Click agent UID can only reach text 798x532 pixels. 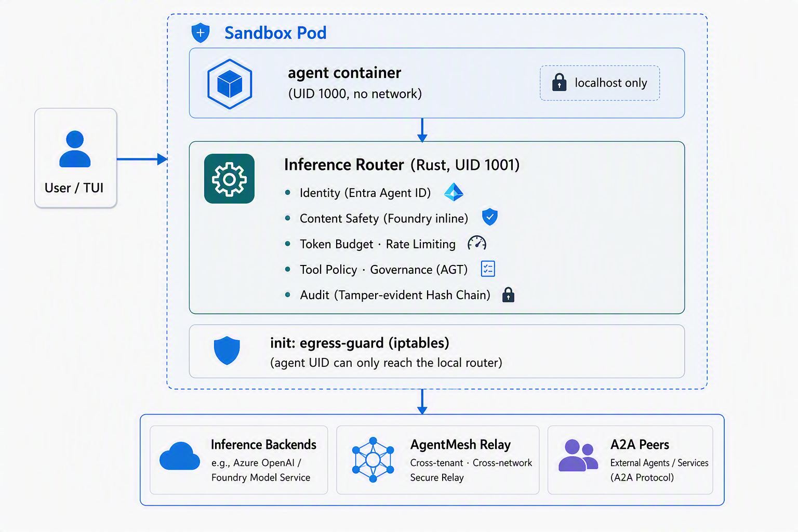click(386, 363)
